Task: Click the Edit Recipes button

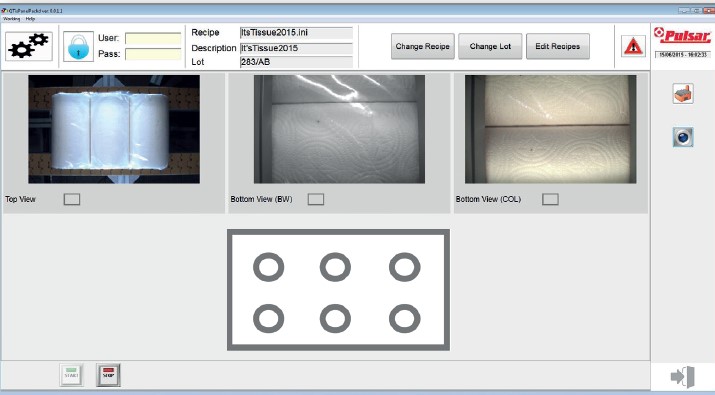Action: [558, 46]
